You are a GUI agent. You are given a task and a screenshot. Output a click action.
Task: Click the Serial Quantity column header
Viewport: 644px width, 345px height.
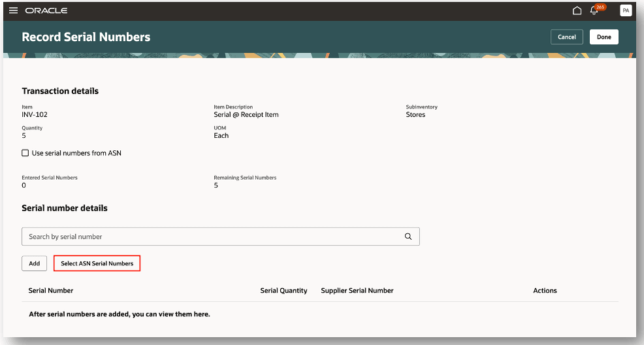284,290
